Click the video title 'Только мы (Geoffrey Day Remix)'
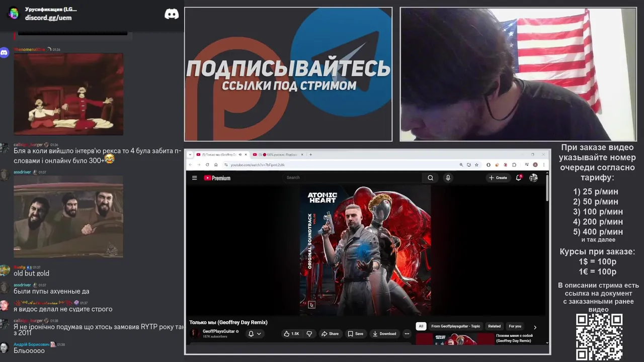This screenshot has height=362, width=644. point(228,322)
